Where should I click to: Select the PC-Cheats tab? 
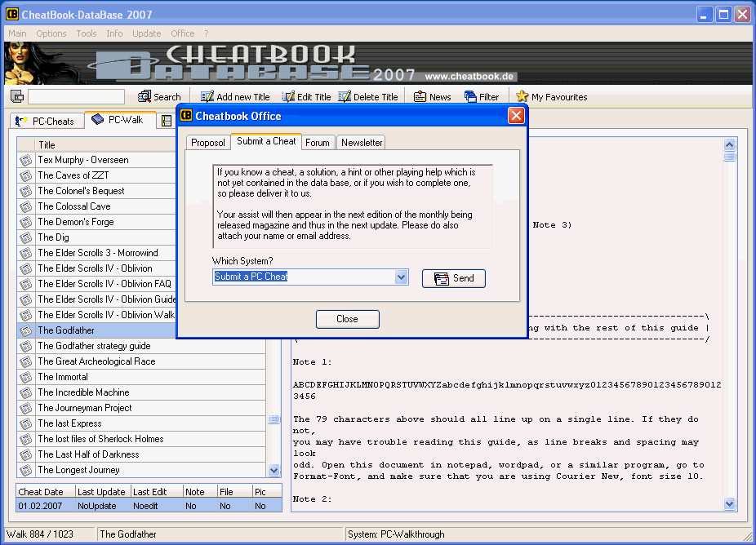46,121
